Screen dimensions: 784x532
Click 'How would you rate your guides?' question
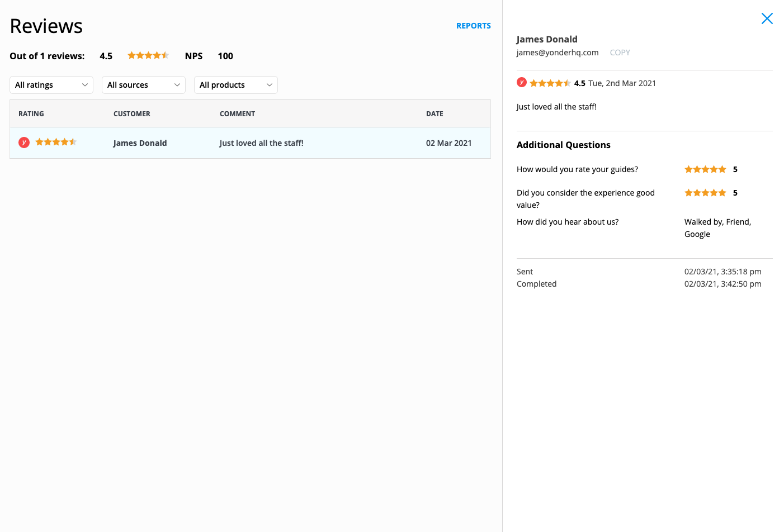point(577,169)
